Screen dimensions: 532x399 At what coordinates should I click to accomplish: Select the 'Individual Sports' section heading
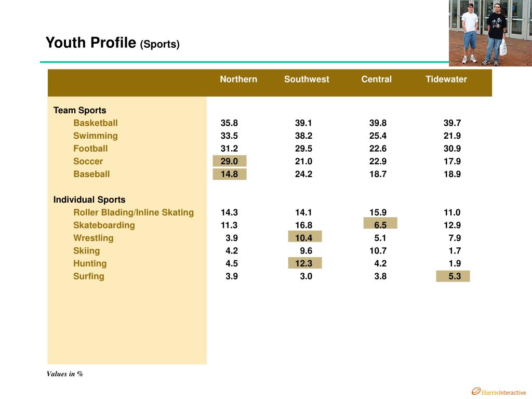pos(89,199)
